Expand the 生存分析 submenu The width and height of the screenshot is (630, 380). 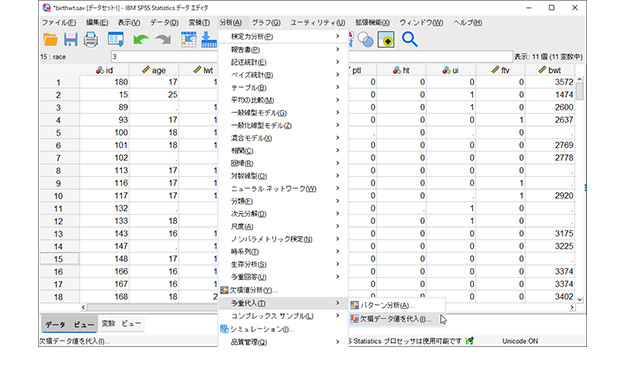[x=283, y=264]
